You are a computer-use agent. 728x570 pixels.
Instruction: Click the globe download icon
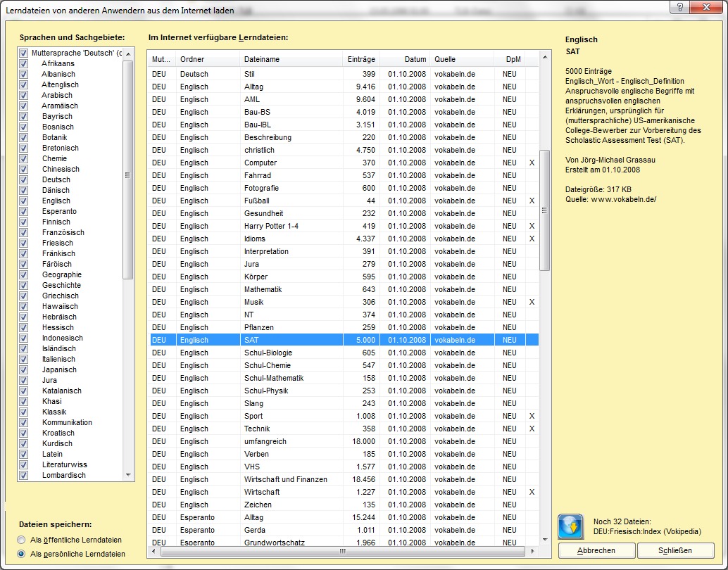[570, 526]
